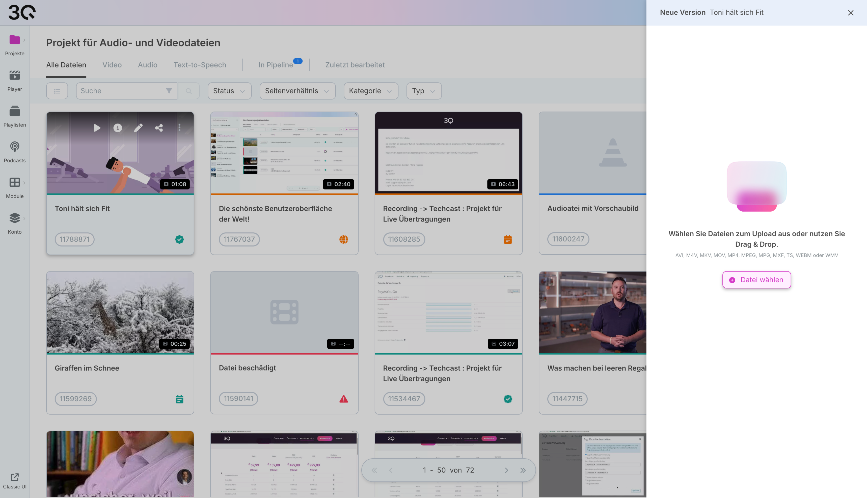This screenshot has height=498, width=868.
Task: Select the Text-to-Speech tab
Action: point(200,65)
